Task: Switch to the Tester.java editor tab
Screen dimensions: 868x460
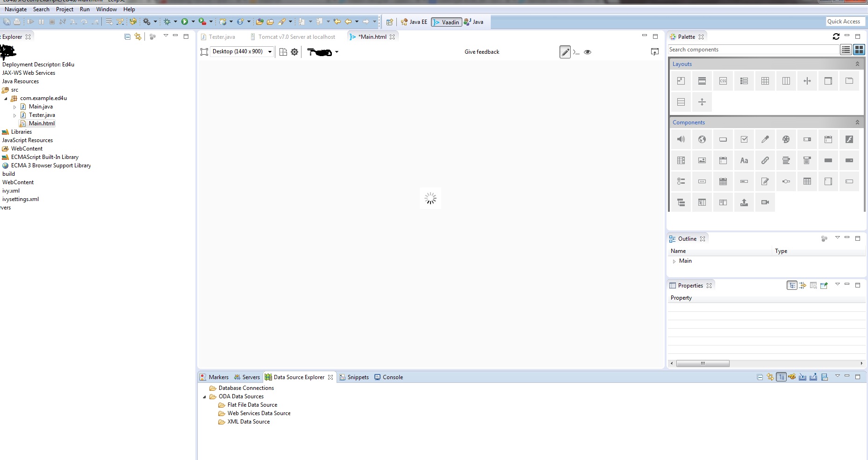Action: (x=222, y=37)
